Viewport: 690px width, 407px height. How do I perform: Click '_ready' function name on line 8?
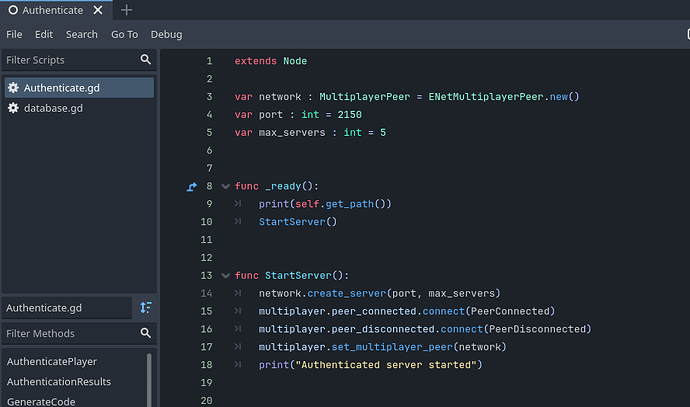[283, 186]
